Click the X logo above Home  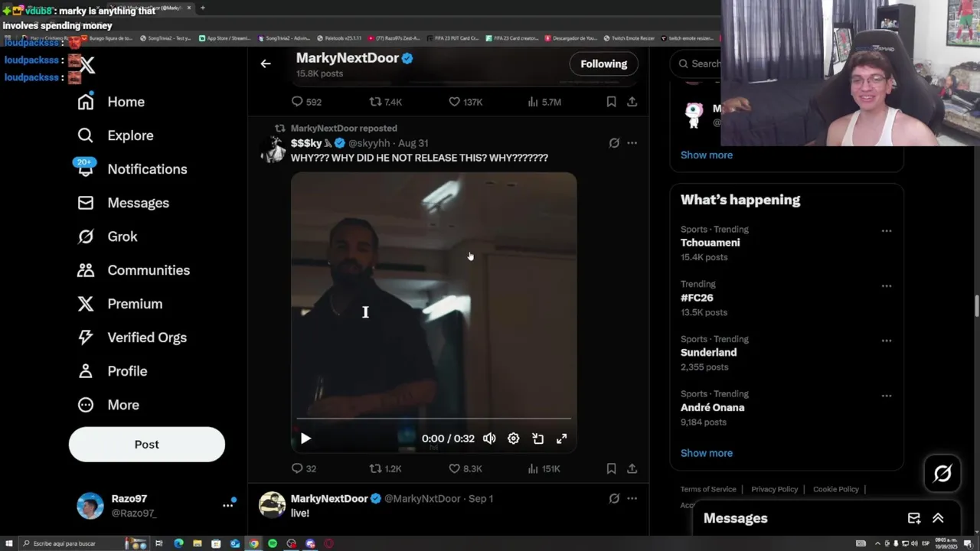87,65
